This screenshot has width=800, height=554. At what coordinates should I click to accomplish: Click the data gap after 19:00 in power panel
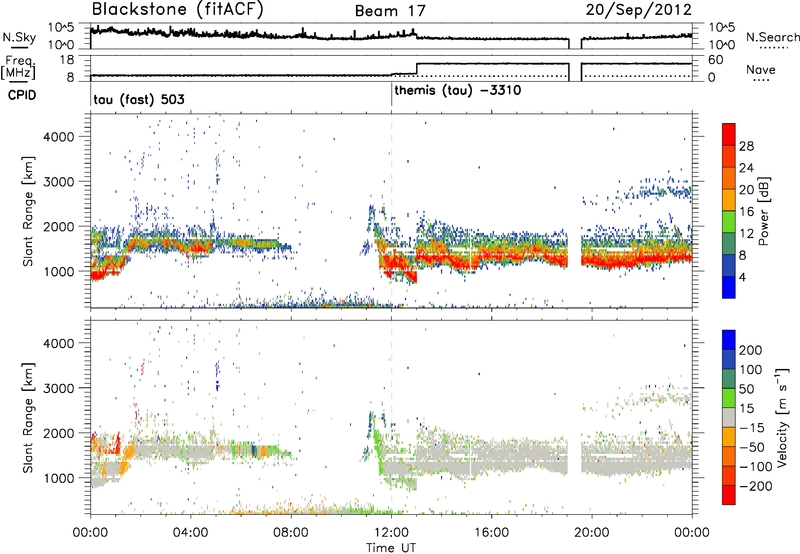click(575, 211)
